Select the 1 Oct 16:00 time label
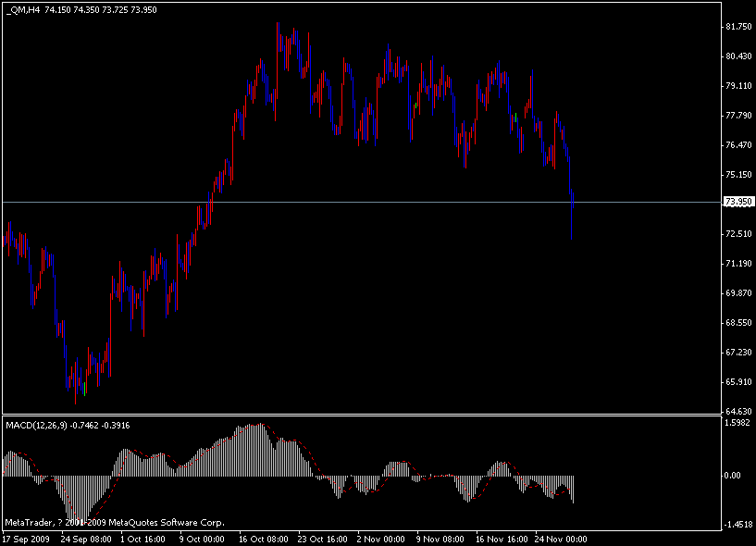The height and width of the screenshot is (546, 756). (143, 538)
